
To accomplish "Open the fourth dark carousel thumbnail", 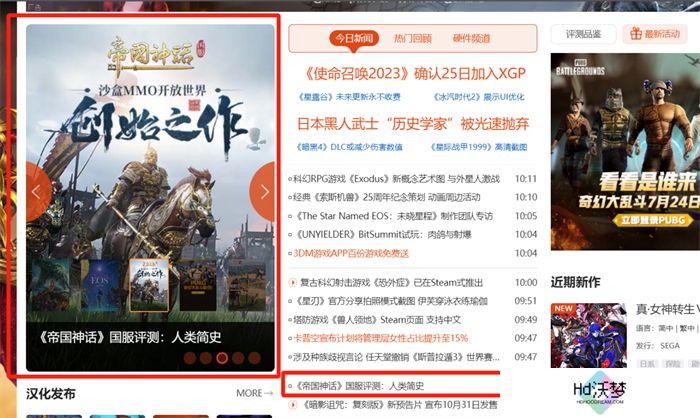I will [x=198, y=285].
